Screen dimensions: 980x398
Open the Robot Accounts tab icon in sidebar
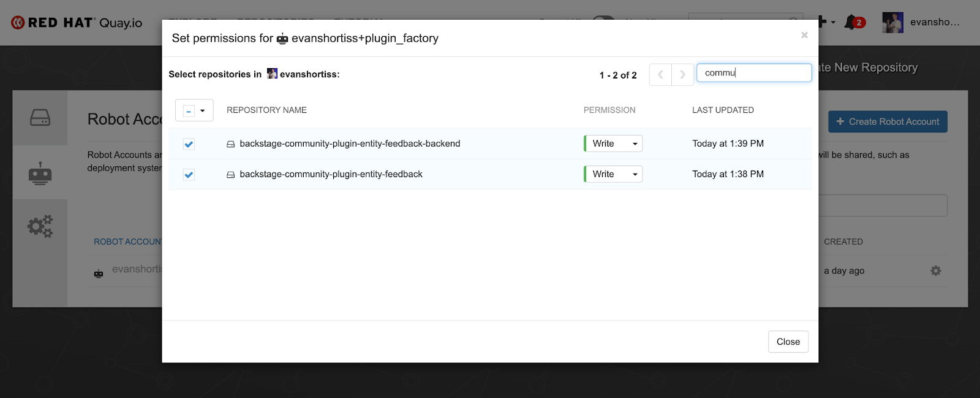tap(40, 173)
